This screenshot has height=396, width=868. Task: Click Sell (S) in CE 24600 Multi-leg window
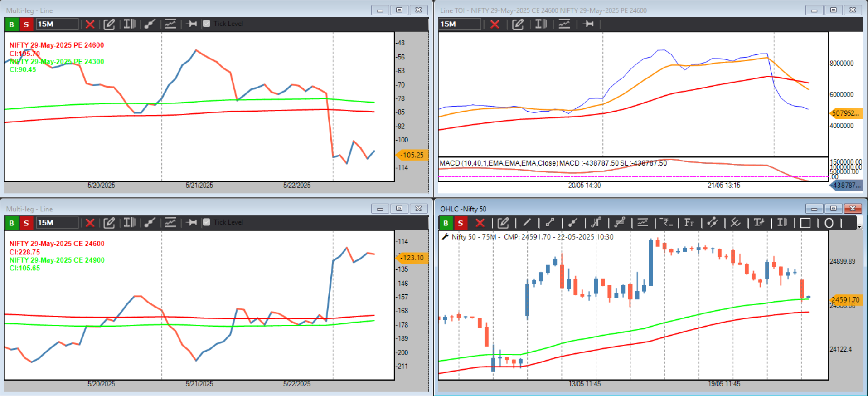26,223
